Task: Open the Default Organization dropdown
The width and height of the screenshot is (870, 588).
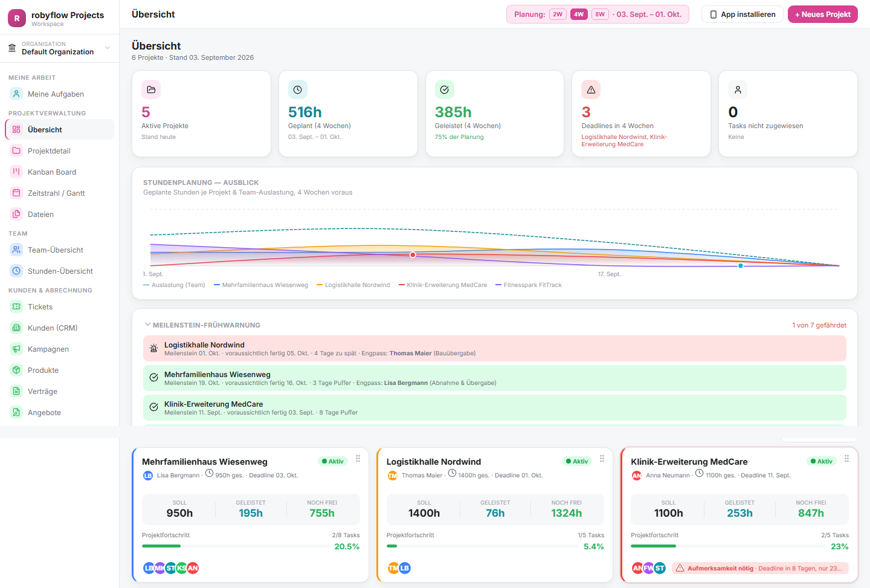Action: (x=59, y=48)
